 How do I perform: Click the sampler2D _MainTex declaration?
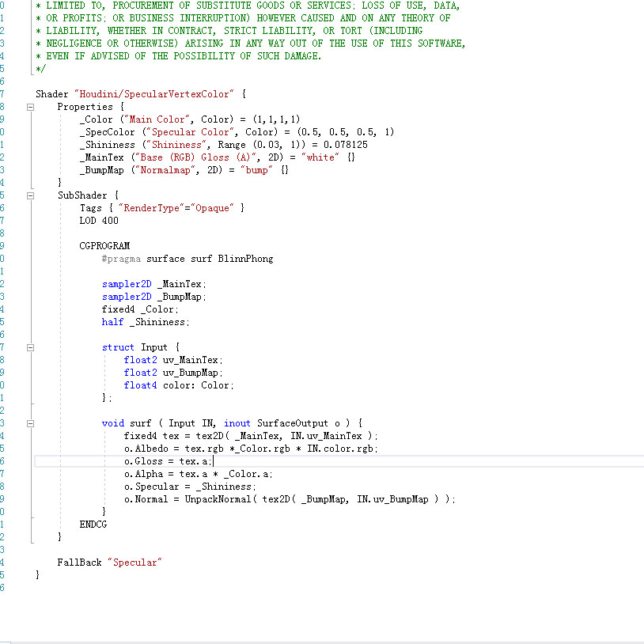click(x=154, y=284)
